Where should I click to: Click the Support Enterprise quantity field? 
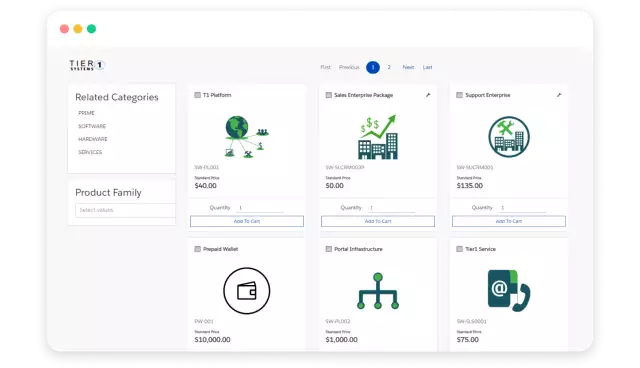coord(522,208)
